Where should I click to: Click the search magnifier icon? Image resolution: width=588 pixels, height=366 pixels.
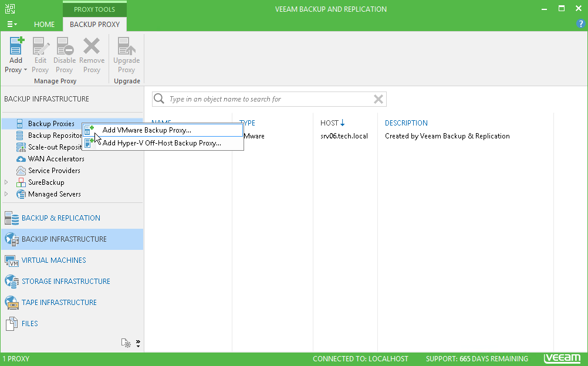159,99
